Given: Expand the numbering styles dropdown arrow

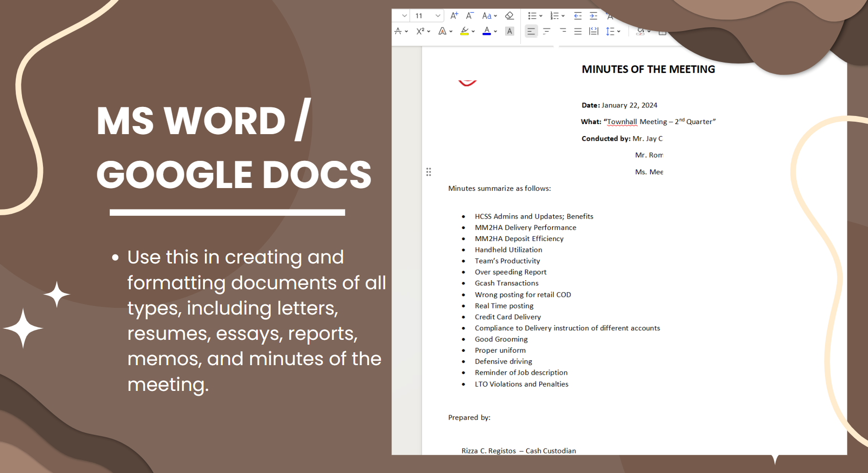Looking at the screenshot, I should click(563, 16).
